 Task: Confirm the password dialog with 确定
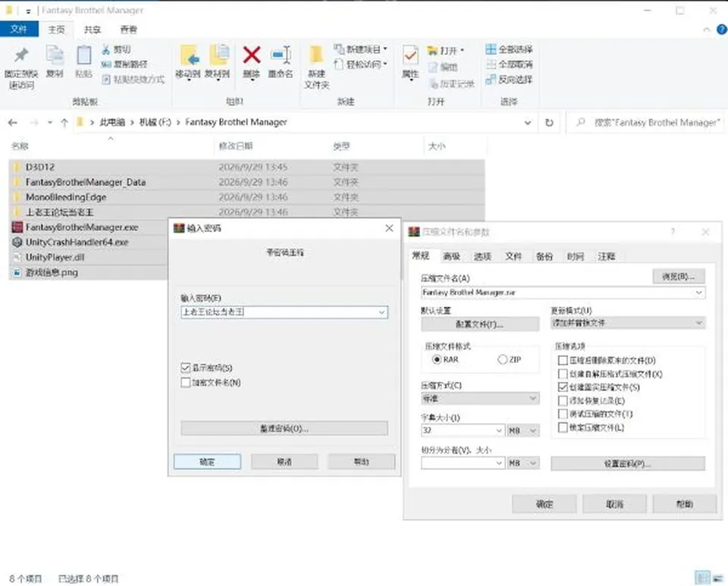pos(207,462)
